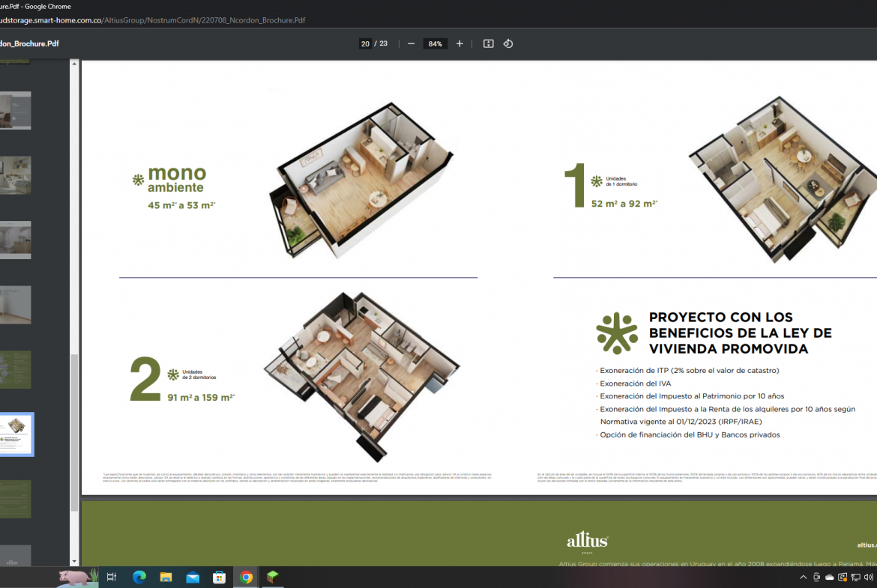Zoom in the PDF with plus button

pos(459,43)
